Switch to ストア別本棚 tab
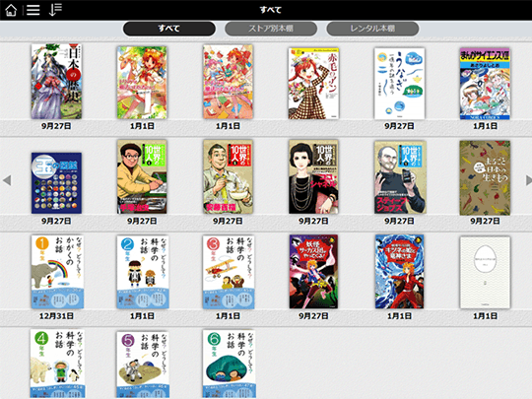Viewport: 532px width, 399px height. 271,29
